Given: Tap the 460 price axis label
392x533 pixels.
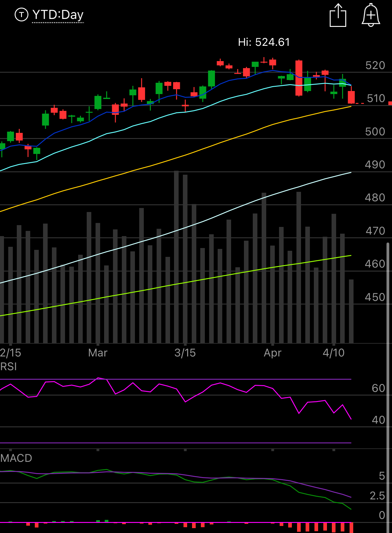Looking at the screenshot, I should pyautogui.click(x=375, y=264).
